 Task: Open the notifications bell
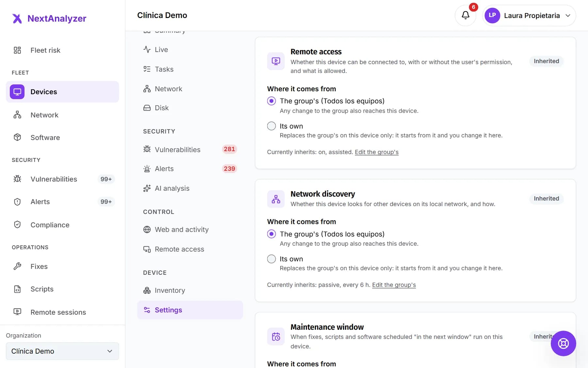pyautogui.click(x=465, y=15)
